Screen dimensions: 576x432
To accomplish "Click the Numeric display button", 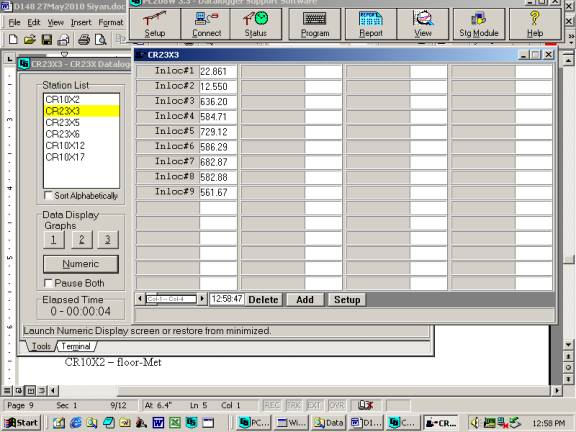I will (x=81, y=264).
